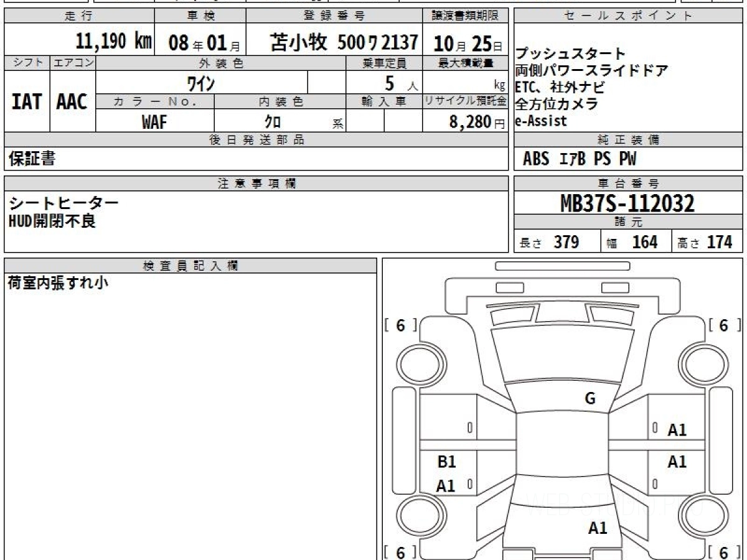
Task: Click the G mark on the windshield
Action: (x=590, y=399)
